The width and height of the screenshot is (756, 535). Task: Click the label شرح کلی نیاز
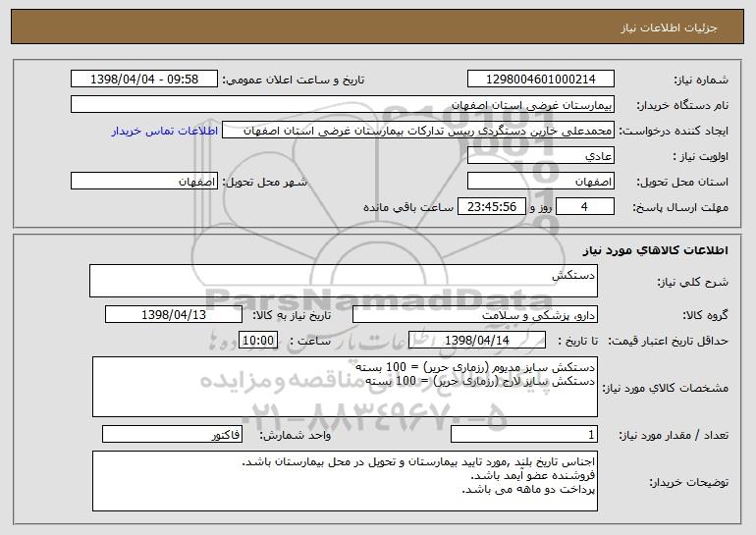[693, 283]
